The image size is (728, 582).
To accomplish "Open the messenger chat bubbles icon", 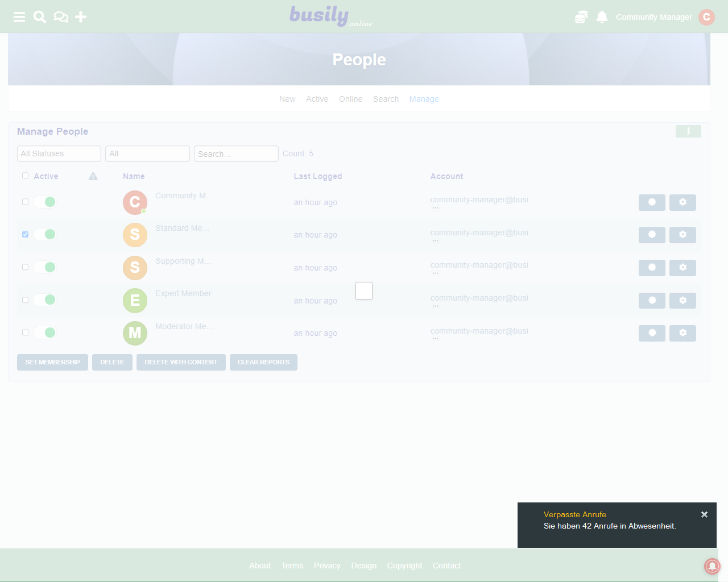I will tap(61, 17).
